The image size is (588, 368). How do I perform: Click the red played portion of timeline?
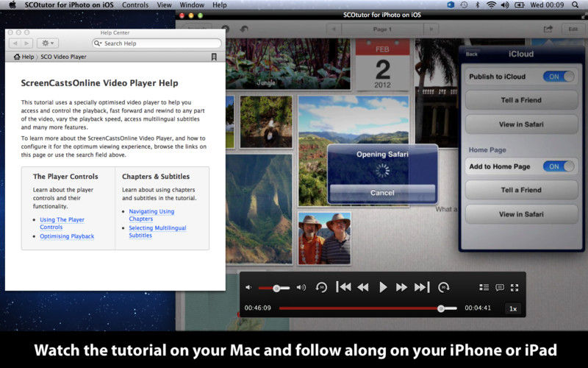click(x=359, y=308)
